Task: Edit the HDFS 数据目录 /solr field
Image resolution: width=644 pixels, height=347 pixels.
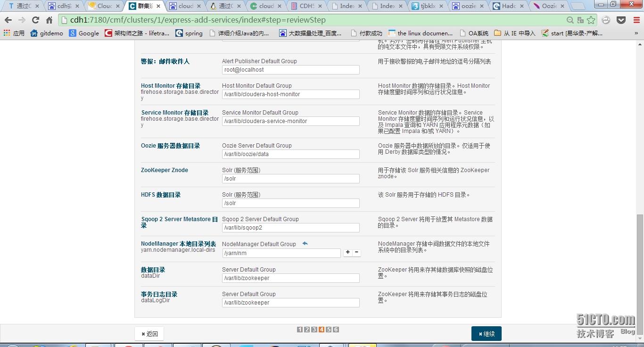Action: pos(290,203)
